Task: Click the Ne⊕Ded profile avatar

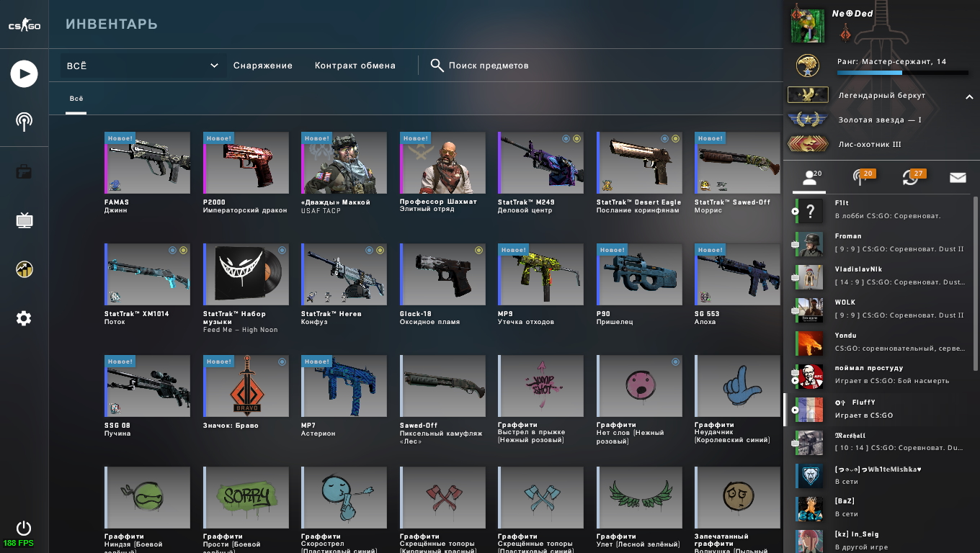Action: [808, 26]
